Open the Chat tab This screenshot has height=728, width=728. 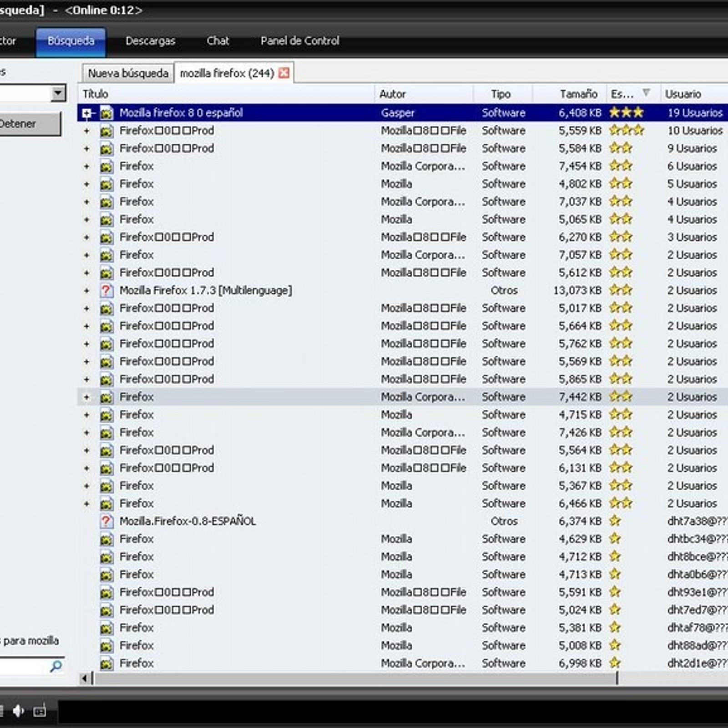[218, 41]
